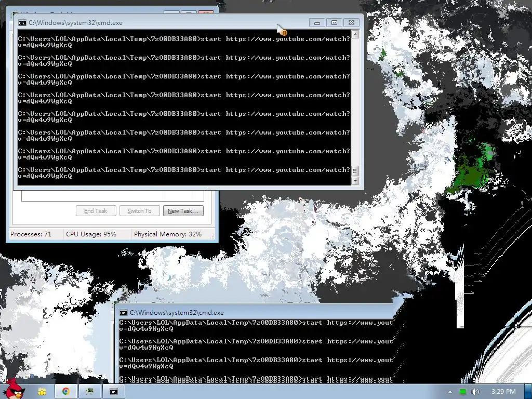Click Show desktop strip beside the clock
The width and height of the screenshot is (532, 399).
pyautogui.click(x=528, y=392)
